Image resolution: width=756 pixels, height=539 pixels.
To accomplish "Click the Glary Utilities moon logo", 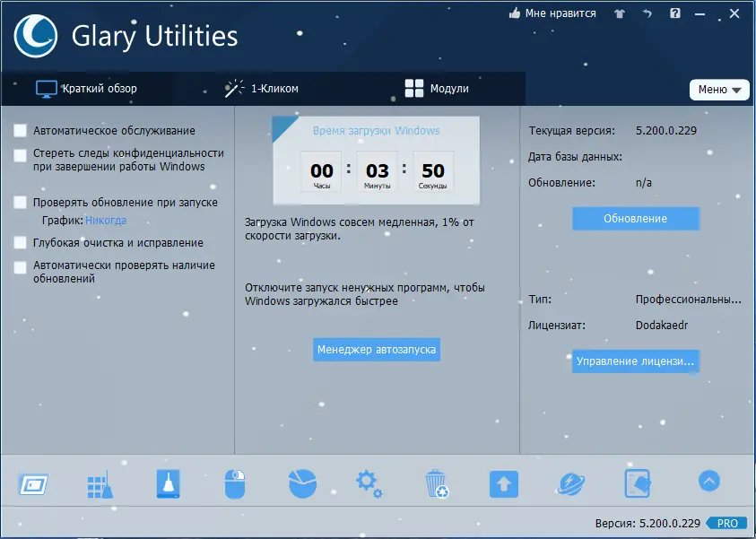I will click(36, 36).
